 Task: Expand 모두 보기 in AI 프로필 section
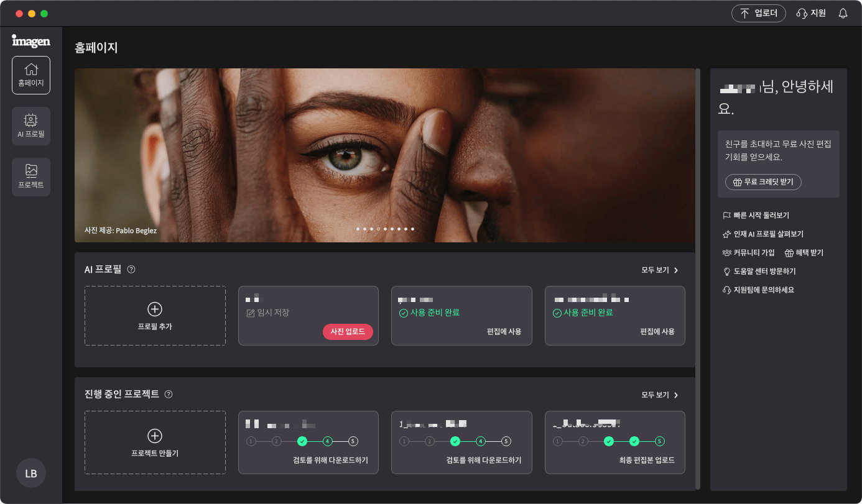pyautogui.click(x=659, y=270)
